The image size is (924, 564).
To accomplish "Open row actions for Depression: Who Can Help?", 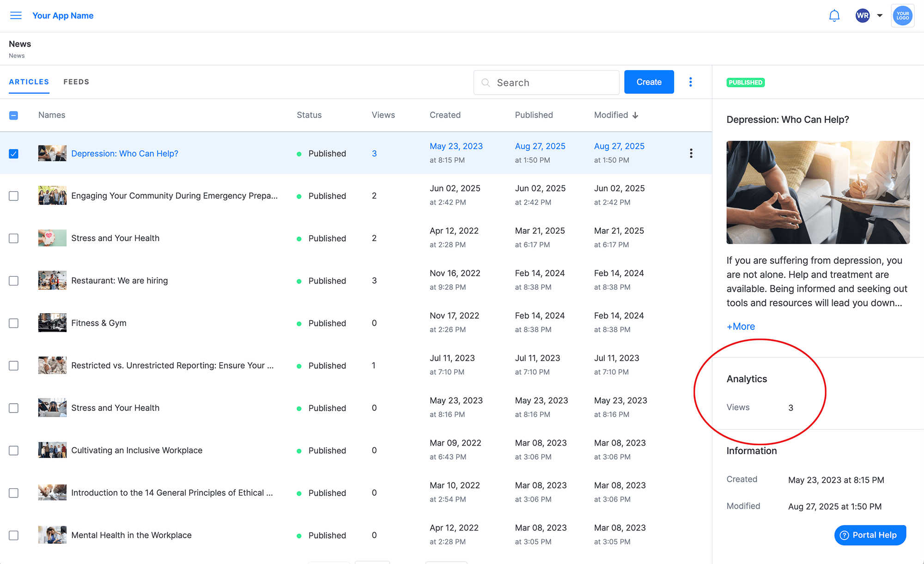I will tap(691, 153).
